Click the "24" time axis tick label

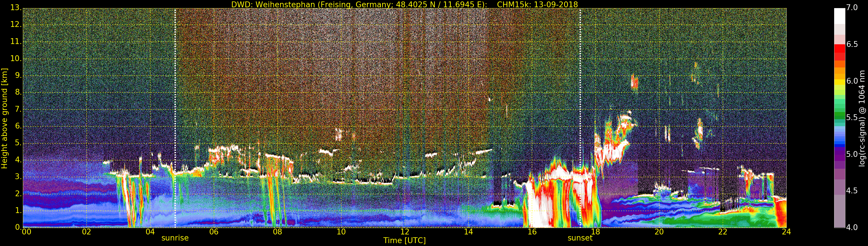tap(786, 232)
